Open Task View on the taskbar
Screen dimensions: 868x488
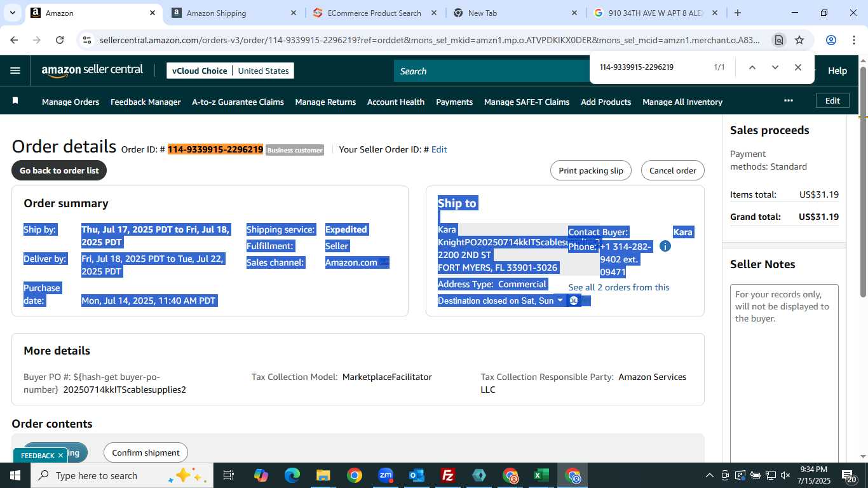pos(229,475)
